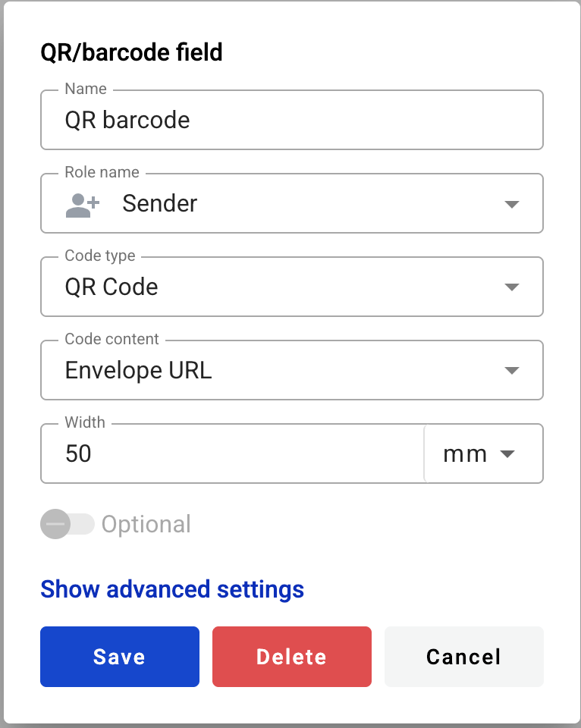The height and width of the screenshot is (728, 581).
Task: Click the add-person icon in Role name field
Action: tap(80, 203)
